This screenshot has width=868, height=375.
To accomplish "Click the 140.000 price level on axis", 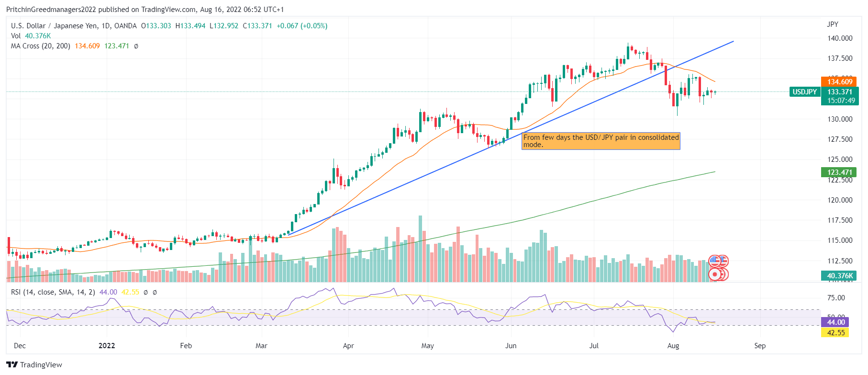I will 840,38.
